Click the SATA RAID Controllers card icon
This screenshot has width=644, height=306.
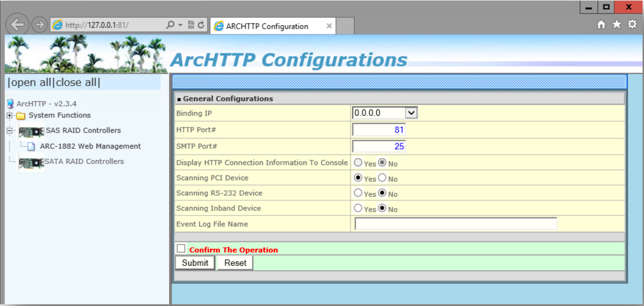click(x=31, y=162)
